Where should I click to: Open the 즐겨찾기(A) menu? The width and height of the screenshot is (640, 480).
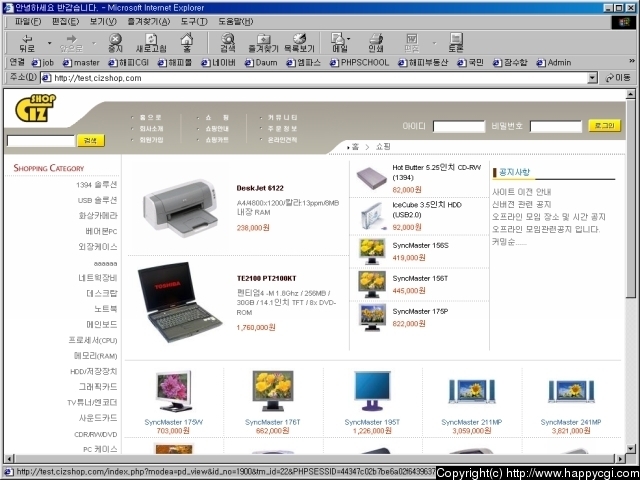(x=149, y=21)
